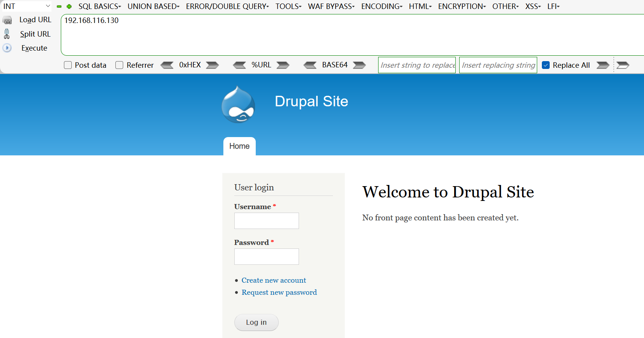
Task: Click the Drupal drop logo
Action: click(x=238, y=104)
